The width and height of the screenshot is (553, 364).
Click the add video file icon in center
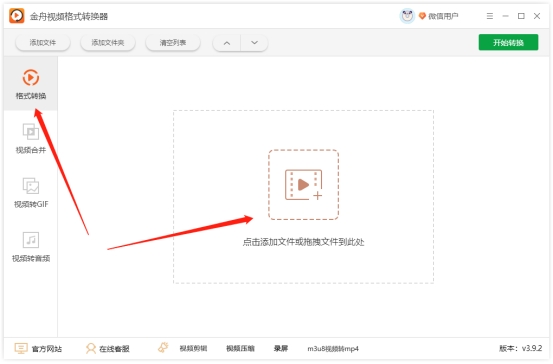[303, 184]
